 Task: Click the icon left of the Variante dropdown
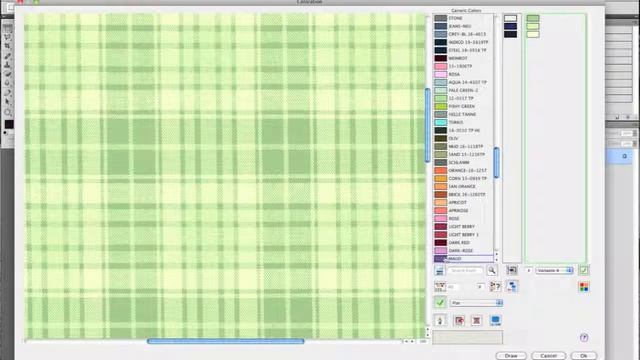pos(511,270)
